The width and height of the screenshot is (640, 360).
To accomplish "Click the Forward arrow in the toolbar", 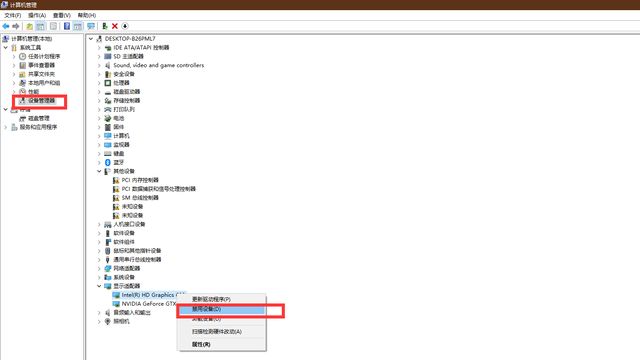I will point(16,26).
